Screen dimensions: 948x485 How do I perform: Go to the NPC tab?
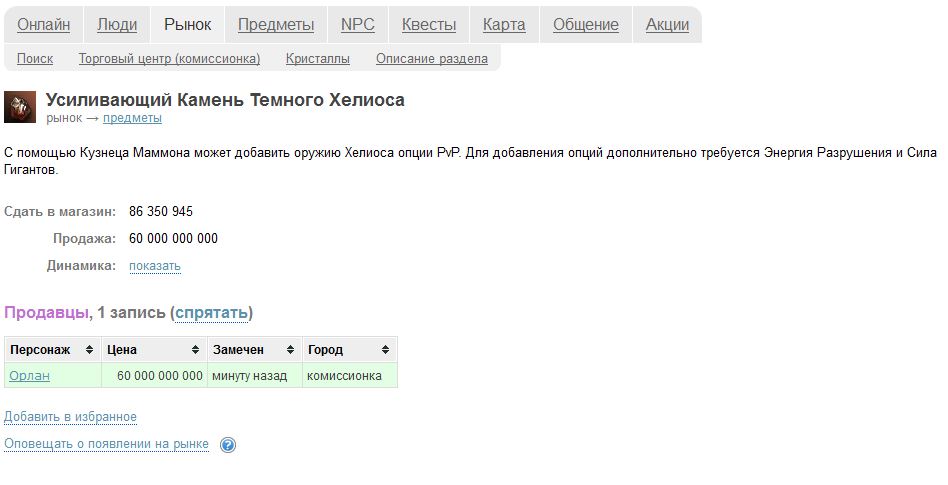[358, 25]
